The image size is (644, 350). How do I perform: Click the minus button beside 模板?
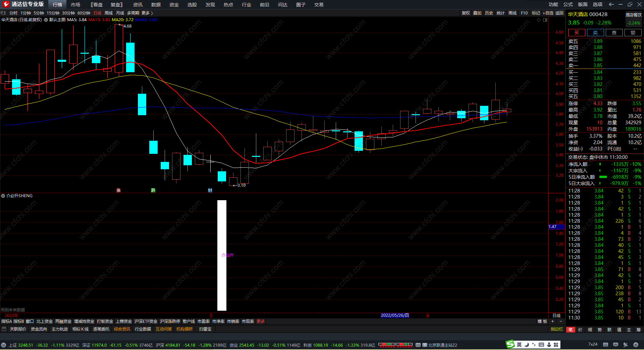560,321
